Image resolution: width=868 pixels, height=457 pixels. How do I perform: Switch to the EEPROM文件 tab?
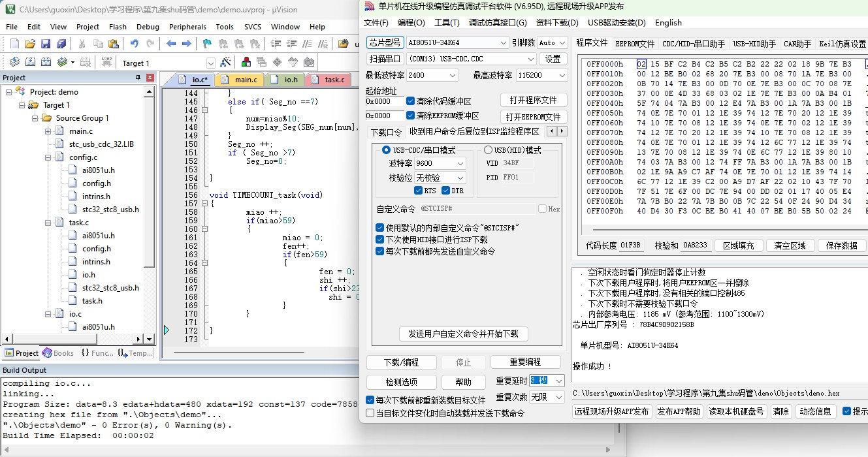coord(635,44)
